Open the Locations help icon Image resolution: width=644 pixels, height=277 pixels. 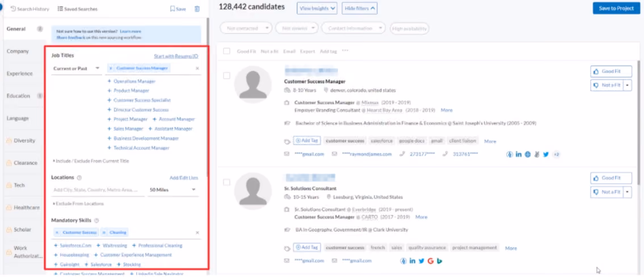79,178
